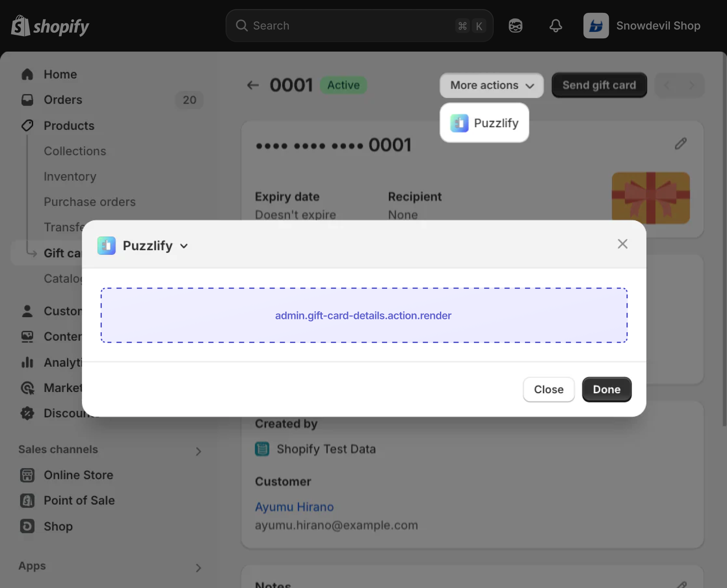Image resolution: width=727 pixels, height=588 pixels.
Task: Click the Home house icon
Action: (x=27, y=74)
